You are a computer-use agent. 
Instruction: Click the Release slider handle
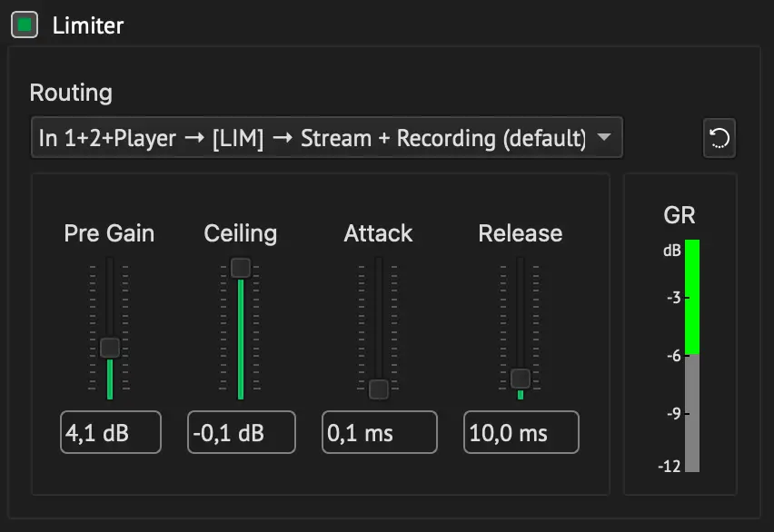pos(521,379)
